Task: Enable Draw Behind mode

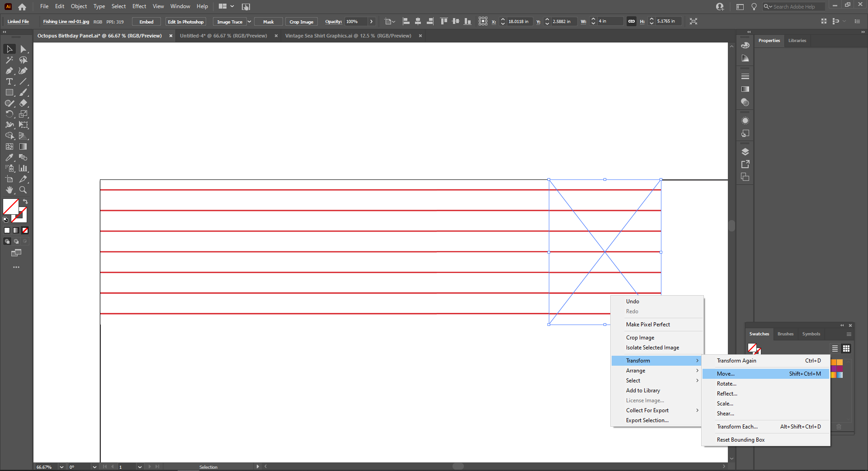Action: (16, 241)
